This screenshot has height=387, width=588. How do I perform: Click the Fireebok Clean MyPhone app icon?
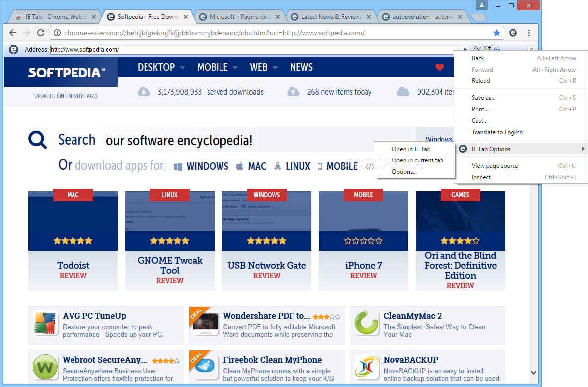[x=206, y=366]
